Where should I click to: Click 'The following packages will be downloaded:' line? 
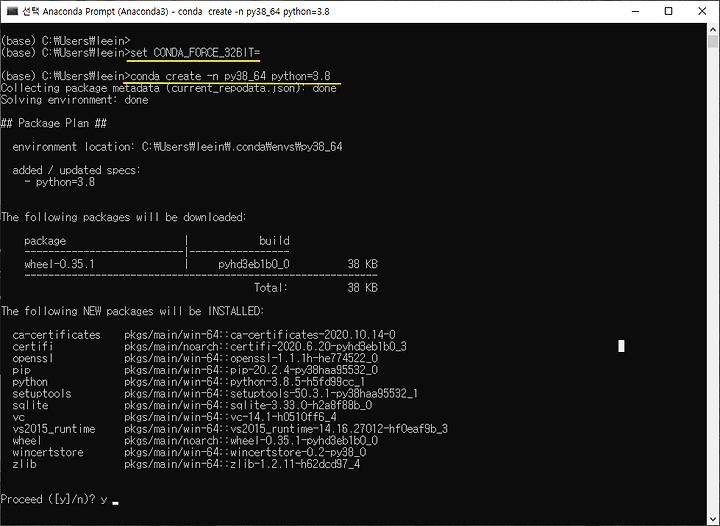[x=124, y=217]
